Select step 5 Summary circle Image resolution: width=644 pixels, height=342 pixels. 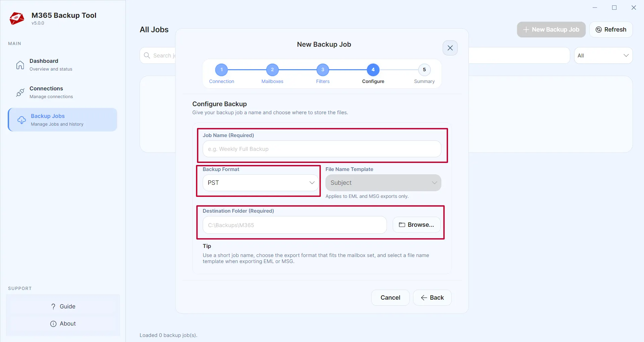coord(424,70)
